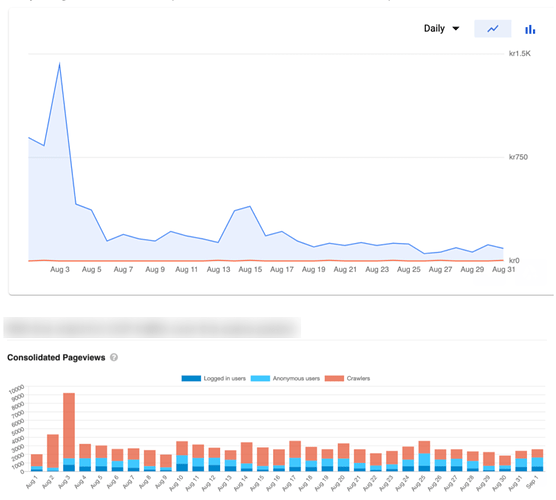The image size is (556, 500).
Task: Click the Aug 15 line chart label
Action: (250, 270)
